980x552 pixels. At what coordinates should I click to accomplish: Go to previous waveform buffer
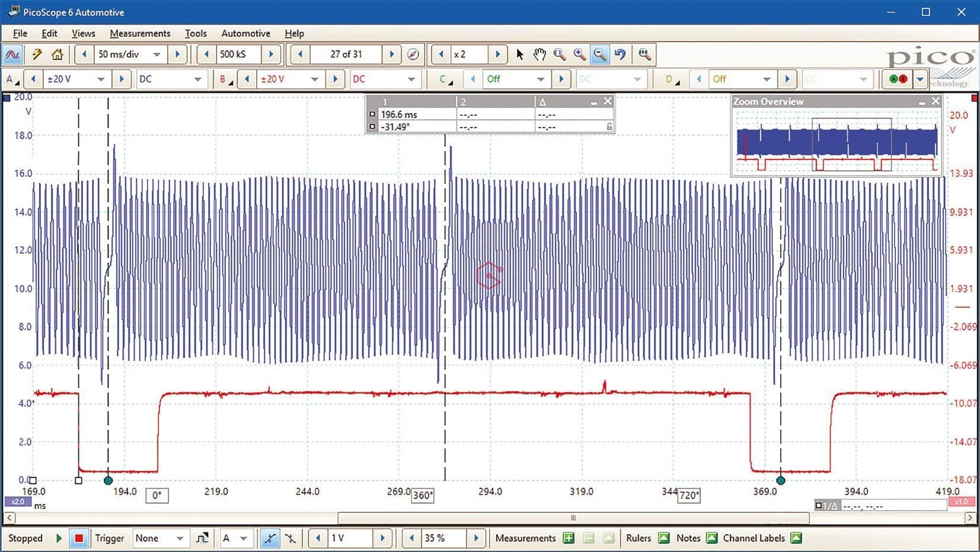(300, 55)
